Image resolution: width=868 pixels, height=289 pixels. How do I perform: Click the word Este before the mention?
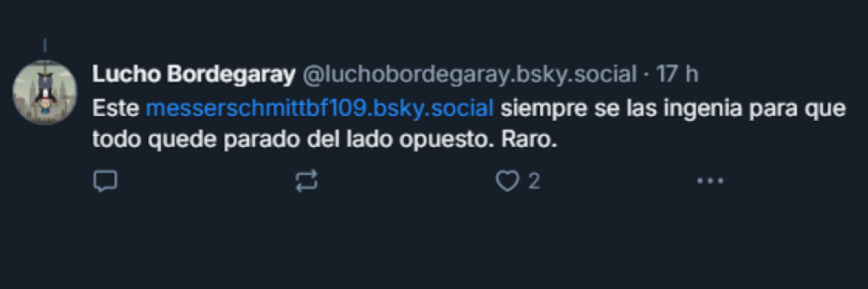coord(115,108)
